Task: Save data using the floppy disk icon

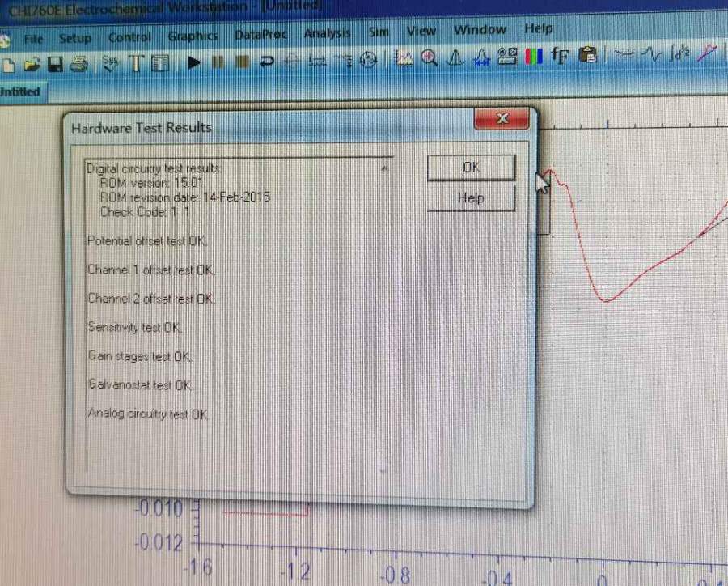Action: point(55,64)
